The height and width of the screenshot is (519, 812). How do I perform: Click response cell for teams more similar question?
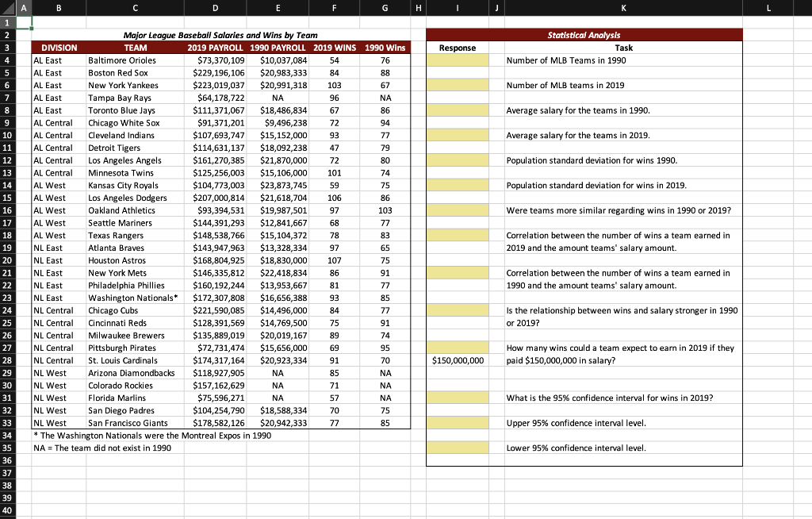[458, 210]
